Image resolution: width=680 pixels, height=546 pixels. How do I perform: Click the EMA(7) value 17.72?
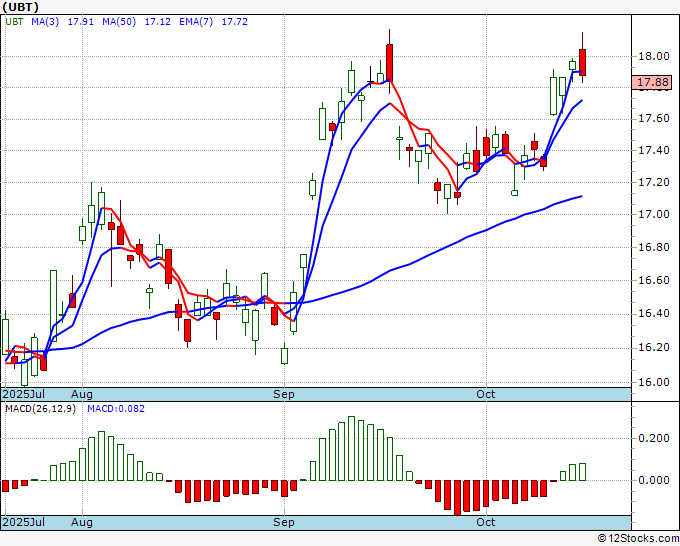pyautogui.click(x=235, y=22)
